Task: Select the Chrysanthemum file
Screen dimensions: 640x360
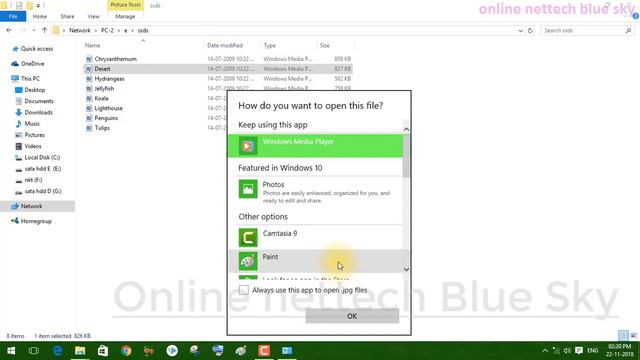Action: click(116, 59)
